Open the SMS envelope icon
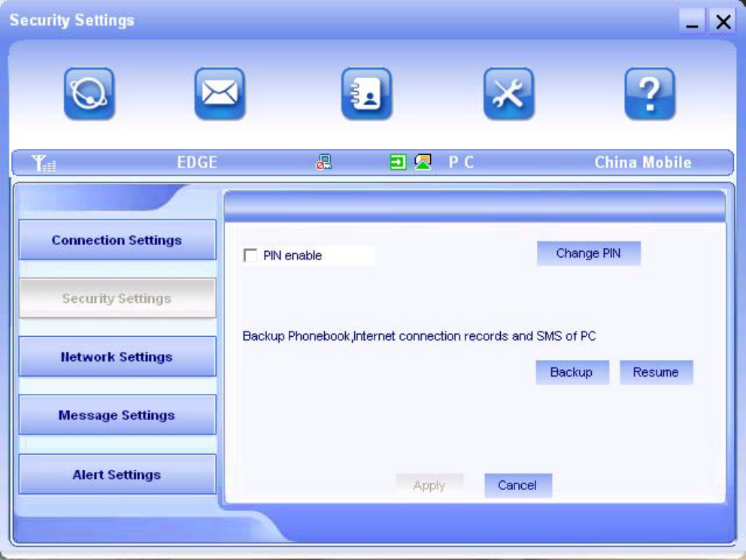 click(220, 93)
